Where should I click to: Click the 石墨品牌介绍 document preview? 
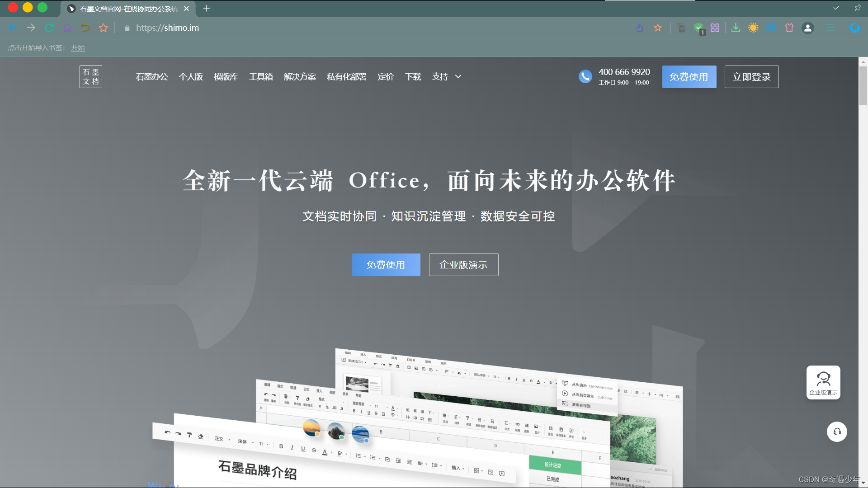coord(257,470)
